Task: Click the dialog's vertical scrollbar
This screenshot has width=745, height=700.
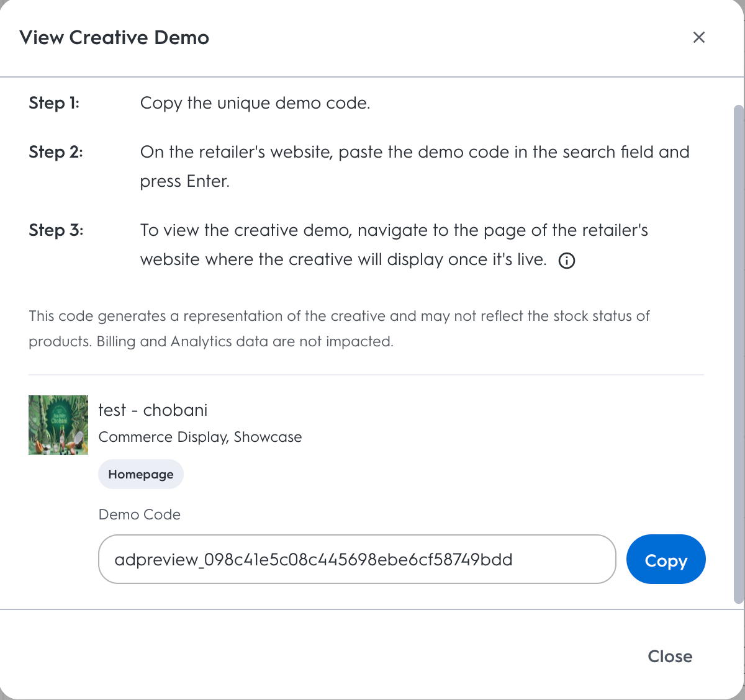Action: click(738, 354)
